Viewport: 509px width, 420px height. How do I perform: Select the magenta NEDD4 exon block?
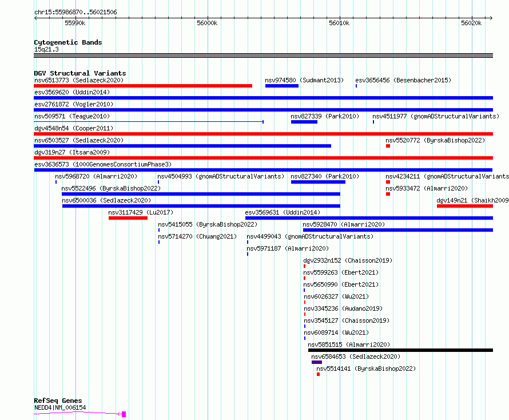124,414
